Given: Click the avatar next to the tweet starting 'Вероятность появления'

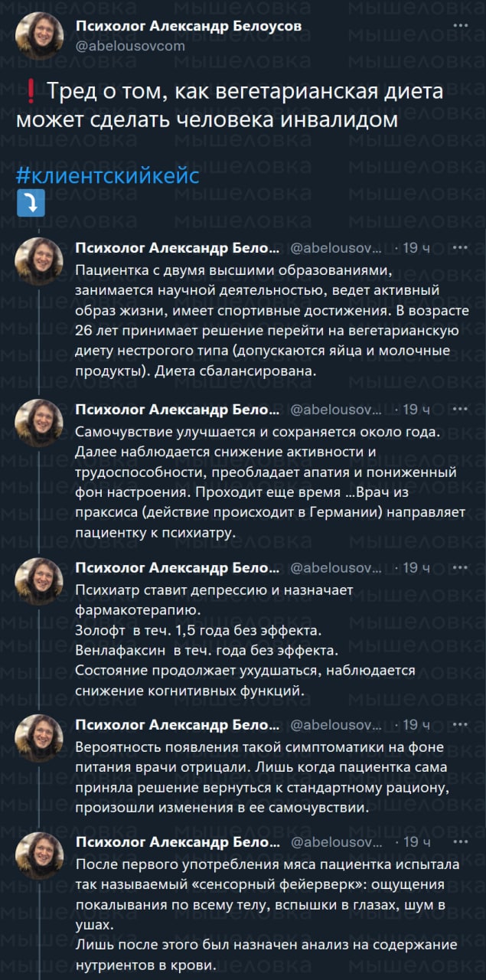Looking at the screenshot, I should [39, 737].
